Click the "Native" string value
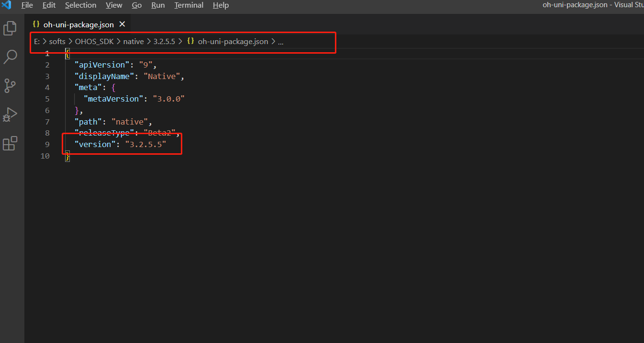The height and width of the screenshot is (343, 644). (x=162, y=76)
